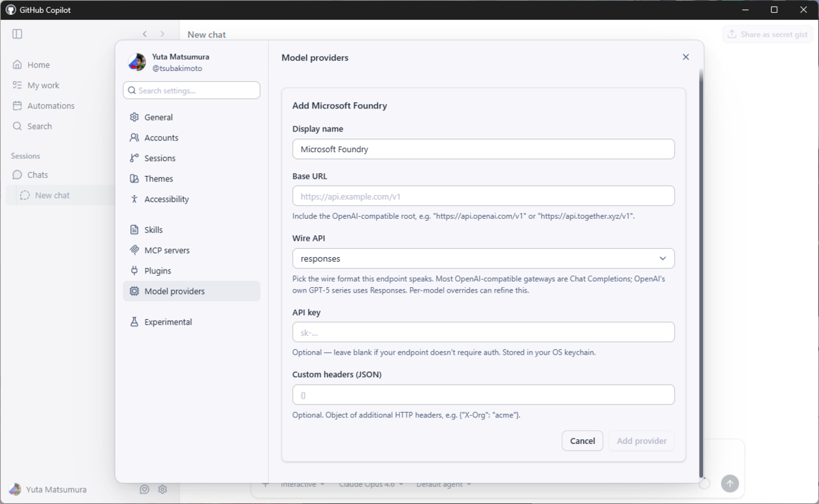
Task: Focus the Base URL field
Action: pos(483,196)
